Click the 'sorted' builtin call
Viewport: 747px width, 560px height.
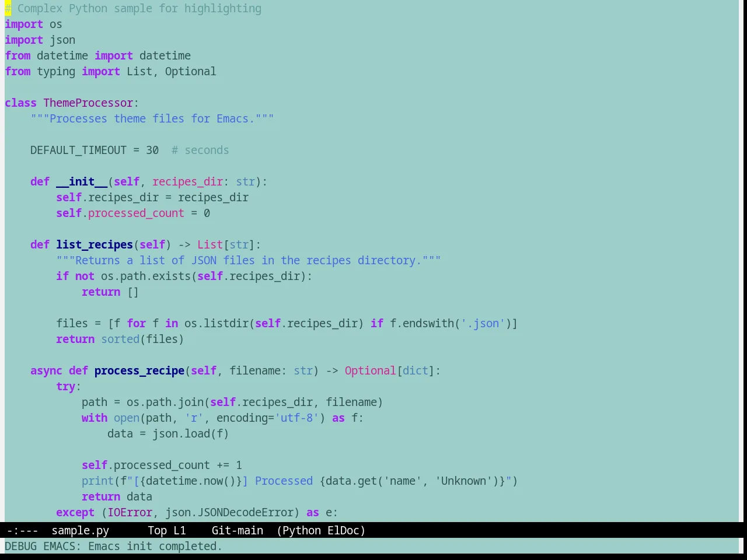(x=120, y=339)
